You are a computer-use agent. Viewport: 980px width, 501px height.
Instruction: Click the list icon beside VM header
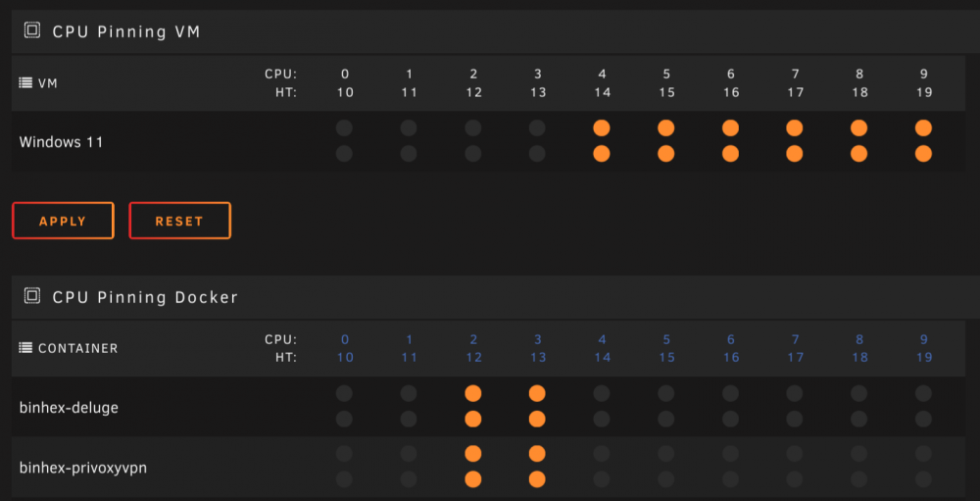[25, 82]
